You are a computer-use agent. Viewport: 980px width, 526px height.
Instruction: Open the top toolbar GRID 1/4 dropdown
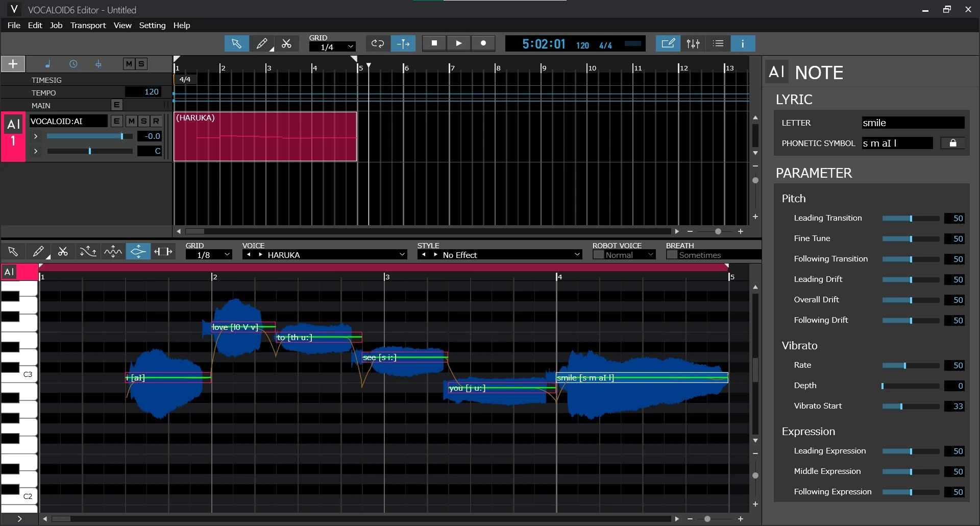[332, 47]
